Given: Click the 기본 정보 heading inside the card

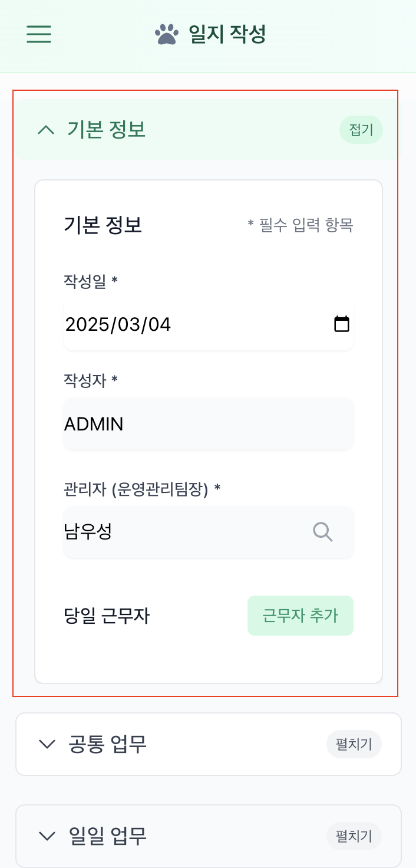Looking at the screenshot, I should pos(102,225).
